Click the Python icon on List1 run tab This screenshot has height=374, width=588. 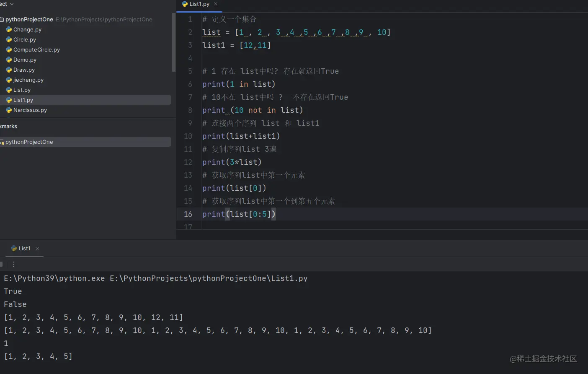tap(14, 249)
